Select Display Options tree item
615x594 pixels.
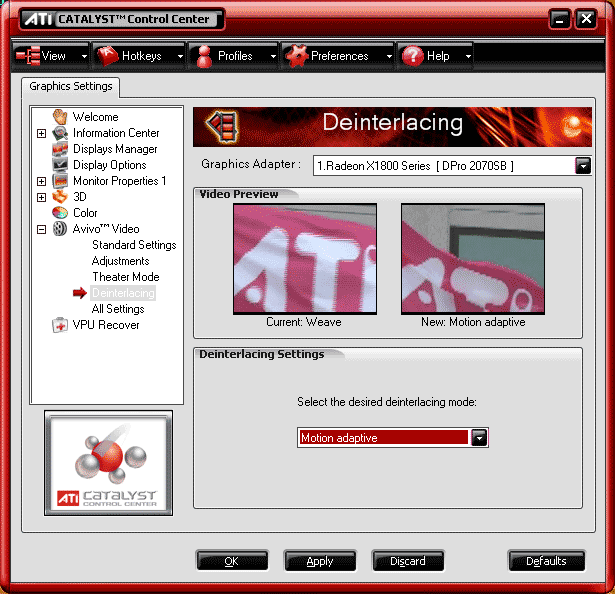109,165
